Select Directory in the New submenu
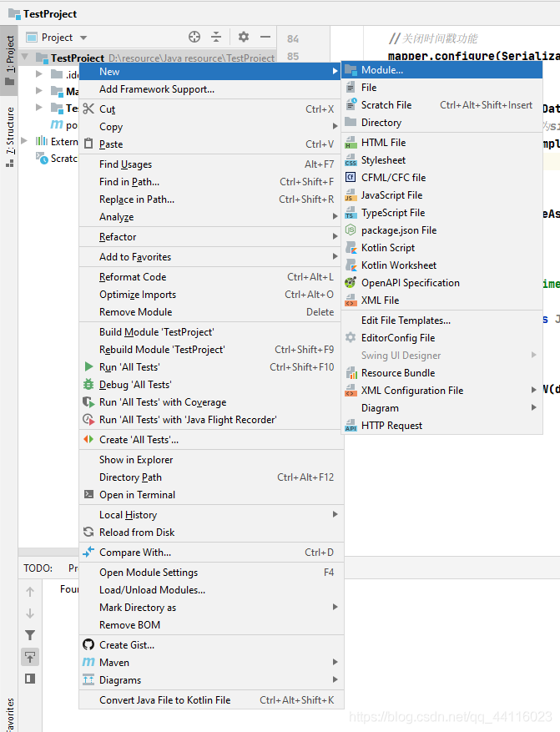 442,123
